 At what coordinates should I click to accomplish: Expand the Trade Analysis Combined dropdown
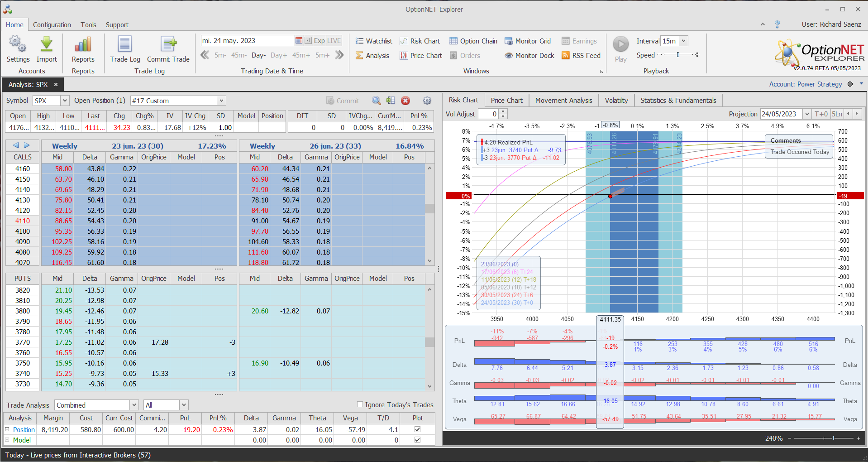[x=134, y=405]
